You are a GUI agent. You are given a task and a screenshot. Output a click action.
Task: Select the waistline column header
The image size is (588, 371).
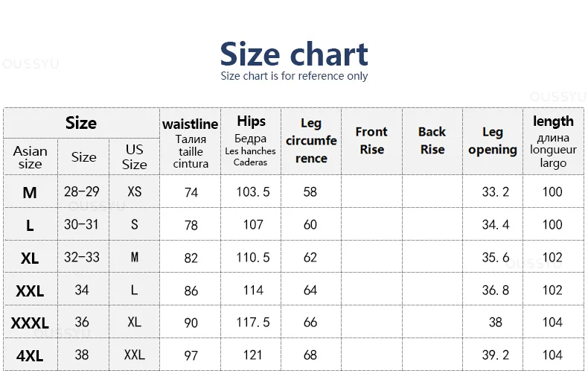coord(191,142)
